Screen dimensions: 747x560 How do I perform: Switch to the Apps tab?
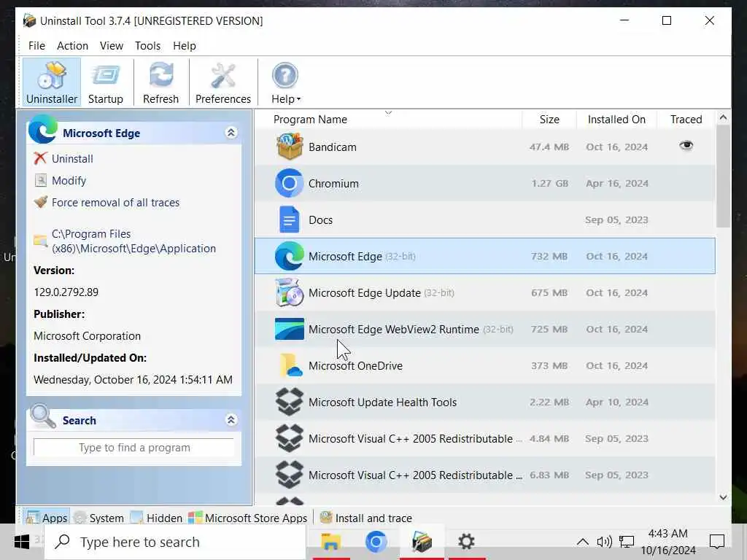click(47, 518)
